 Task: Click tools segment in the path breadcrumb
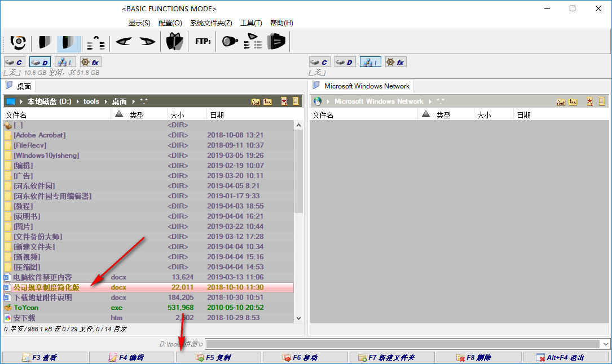(91, 102)
